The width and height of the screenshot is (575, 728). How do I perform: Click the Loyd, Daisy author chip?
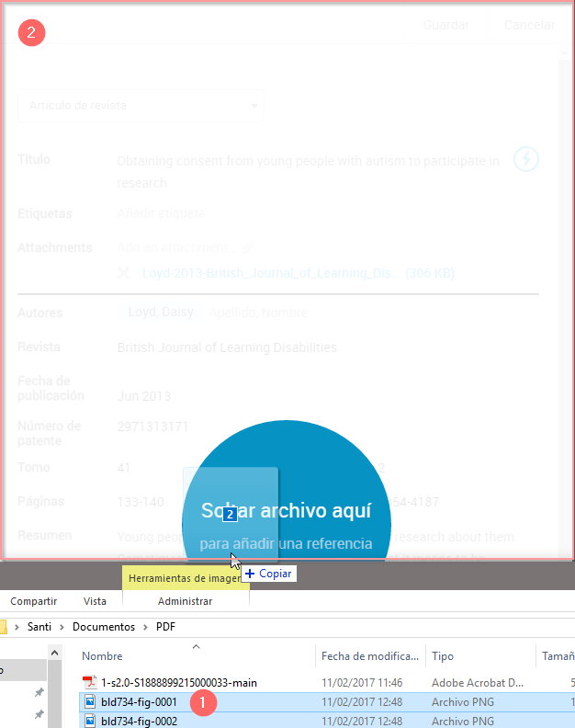point(161,312)
